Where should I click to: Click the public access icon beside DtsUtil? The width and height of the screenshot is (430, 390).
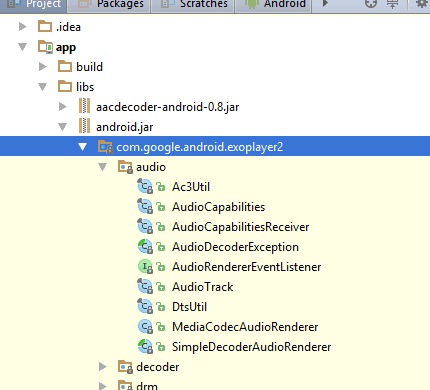[x=161, y=307]
